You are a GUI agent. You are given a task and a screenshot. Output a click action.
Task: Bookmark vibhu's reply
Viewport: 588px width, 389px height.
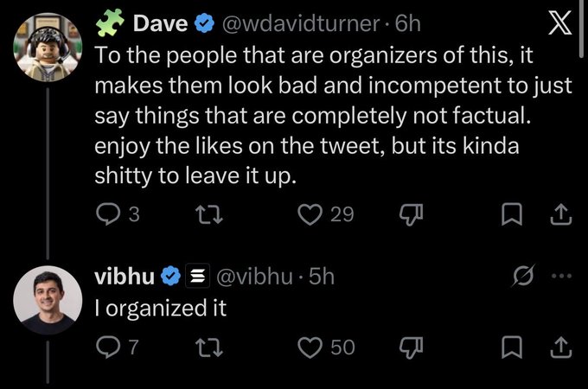(512, 347)
